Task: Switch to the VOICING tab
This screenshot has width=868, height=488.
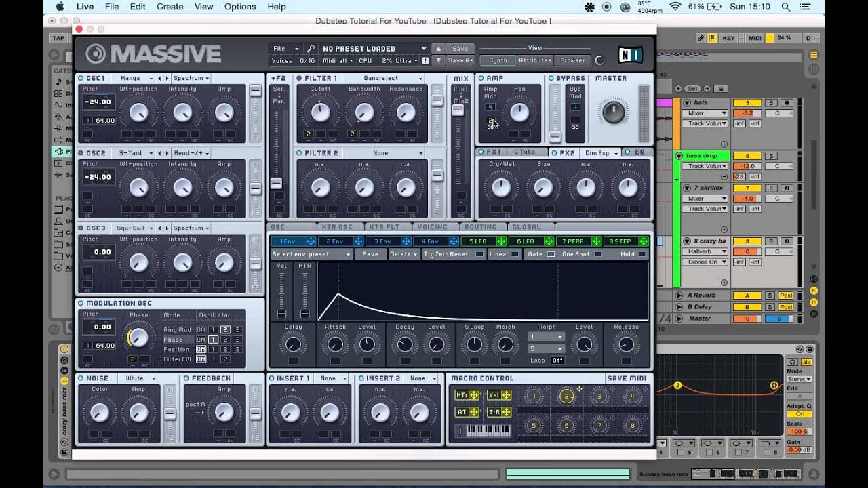Action: click(x=432, y=227)
